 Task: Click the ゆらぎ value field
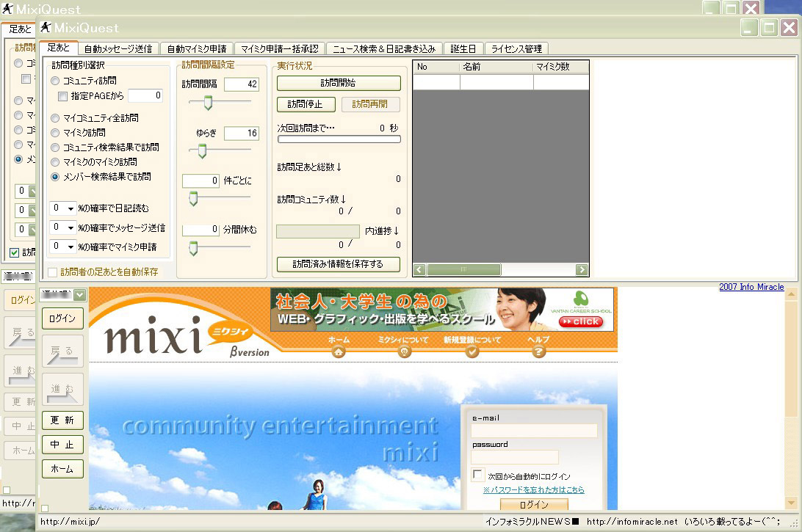(242, 134)
